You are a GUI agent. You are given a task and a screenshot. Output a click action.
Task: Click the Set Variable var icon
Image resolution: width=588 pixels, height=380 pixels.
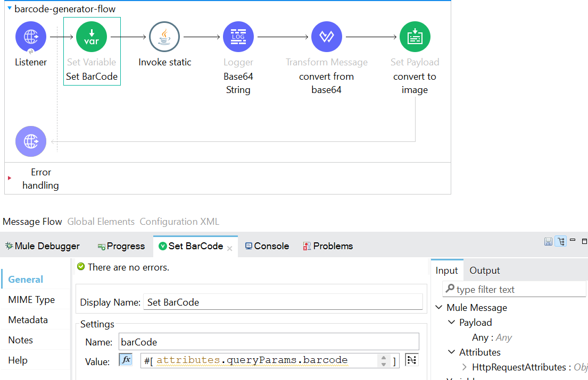(x=92, y=36)
